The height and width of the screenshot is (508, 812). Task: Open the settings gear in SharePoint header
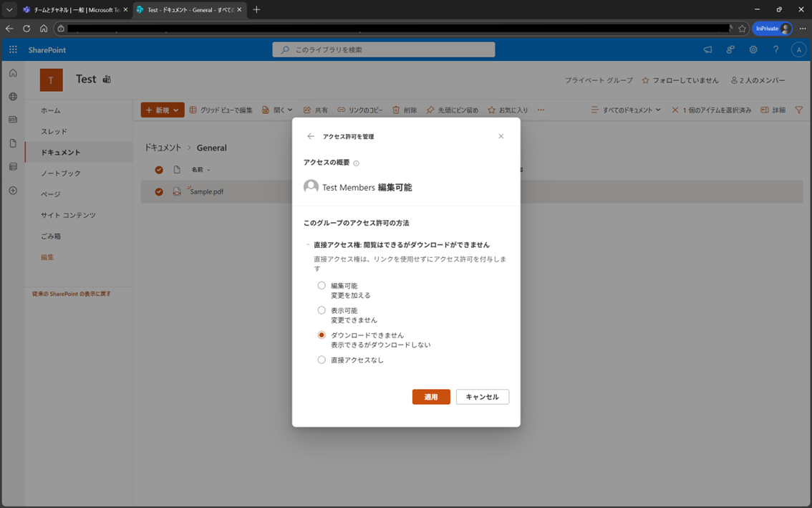click(753, 49)
